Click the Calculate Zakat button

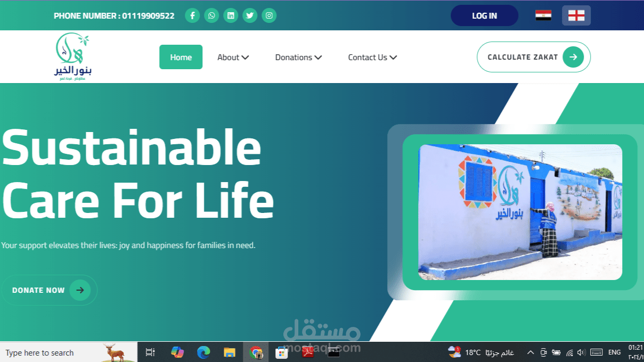(x=534, y=57)
